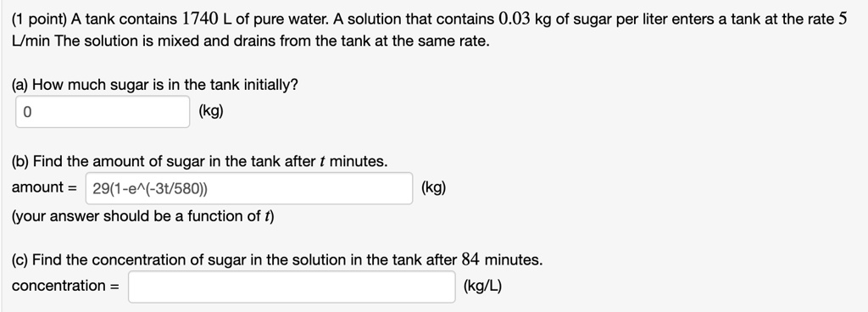Click the amount field with 29(1-e^(-3t/580))

249,188
